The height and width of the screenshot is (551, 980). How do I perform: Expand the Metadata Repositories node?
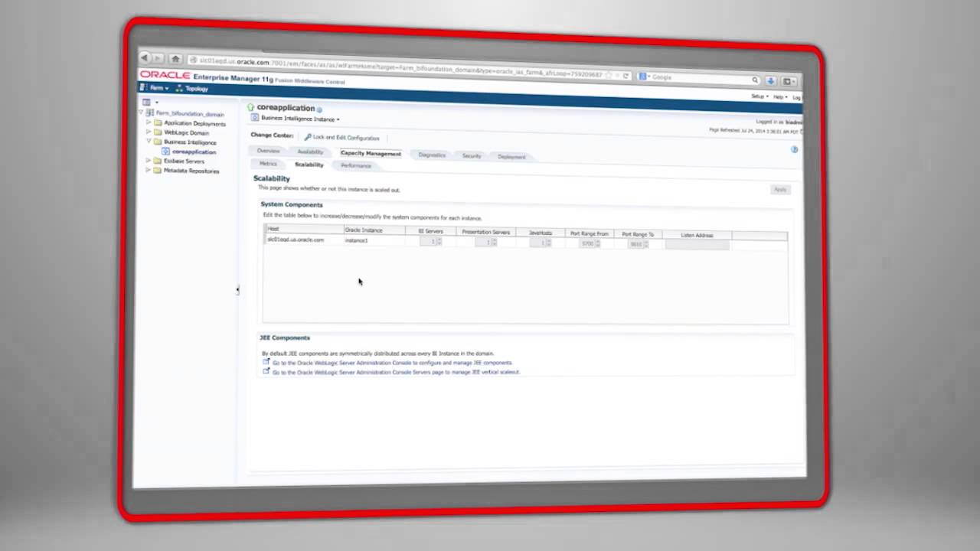[x=149, y=170]
